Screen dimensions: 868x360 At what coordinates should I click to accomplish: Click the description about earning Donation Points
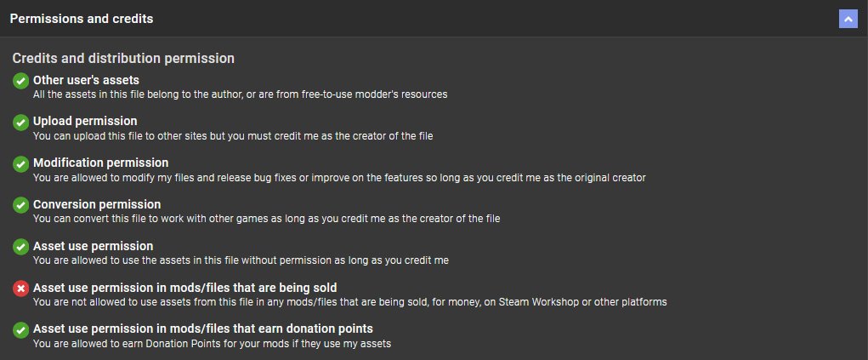pyautogui.click(x=212, y=343)
